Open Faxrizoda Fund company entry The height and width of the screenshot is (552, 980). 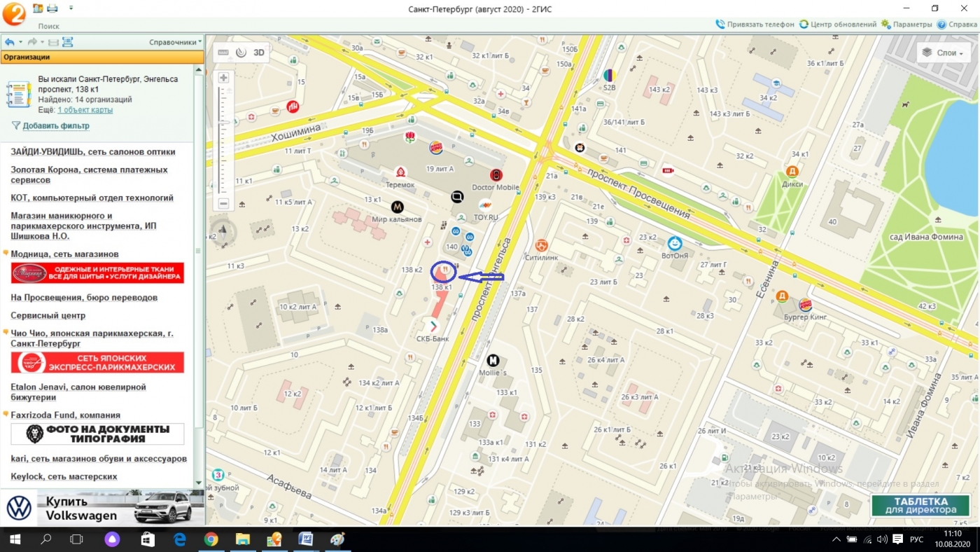coord(65,415)
